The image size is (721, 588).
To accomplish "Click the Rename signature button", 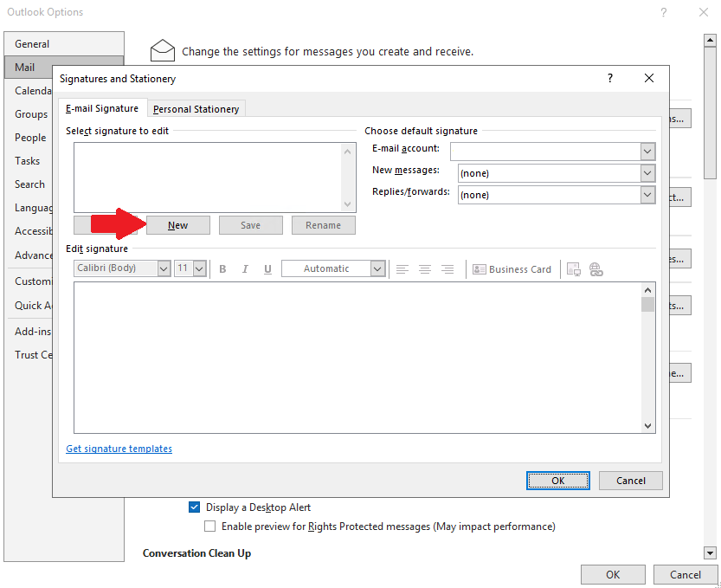I will [x=323, y=225].
